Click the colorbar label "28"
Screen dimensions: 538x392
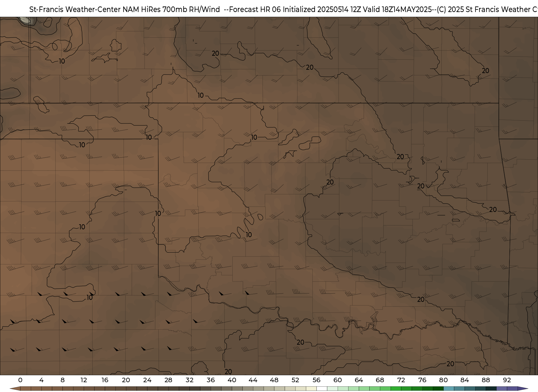point(168,380)
